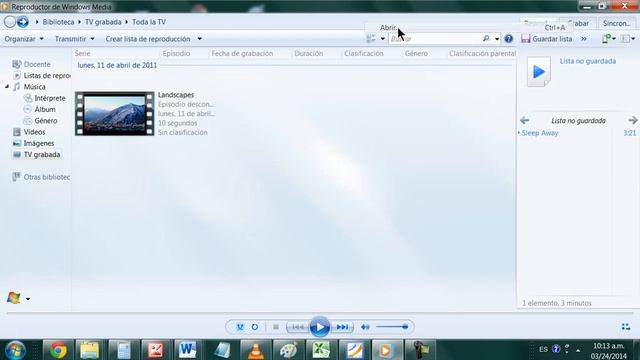This screenshot has height=360, width=640.
Task: Click Biblioteca in the breadcrumb
Action: coord(58,22)
